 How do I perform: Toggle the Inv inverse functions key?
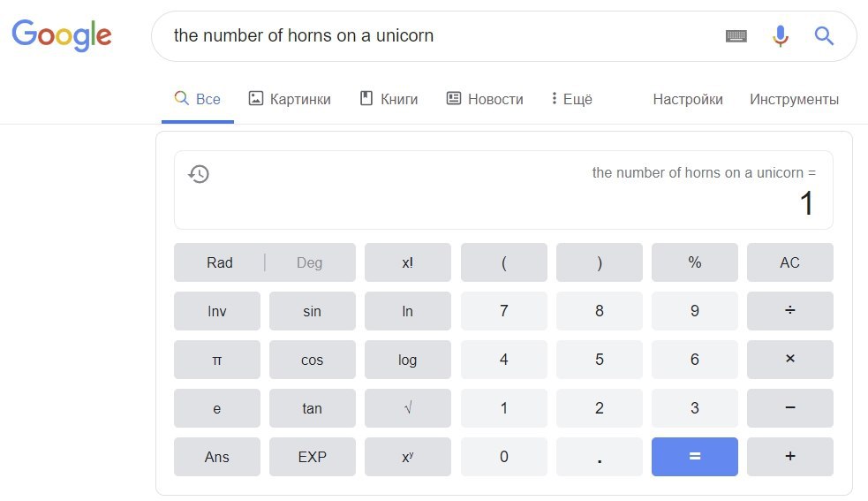click(217, 311)
